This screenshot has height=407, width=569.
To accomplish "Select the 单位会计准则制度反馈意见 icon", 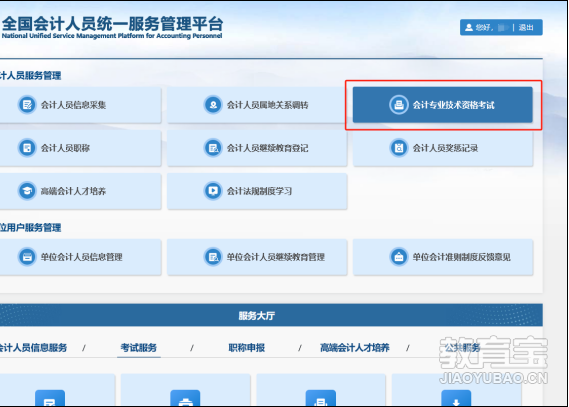I will 399,257.
